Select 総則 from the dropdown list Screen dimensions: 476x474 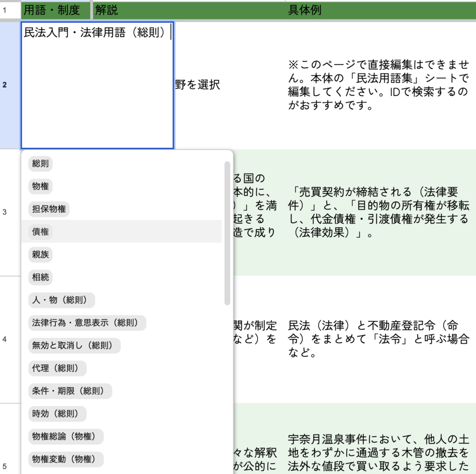click(x=40, y=163)
